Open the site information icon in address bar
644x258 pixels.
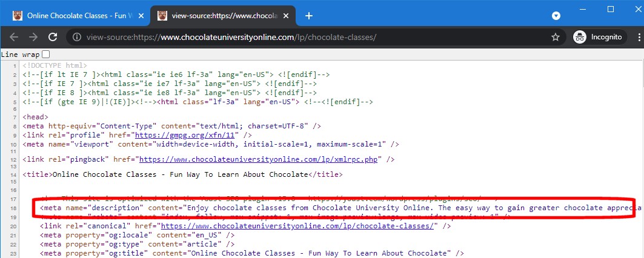[77, 38]
